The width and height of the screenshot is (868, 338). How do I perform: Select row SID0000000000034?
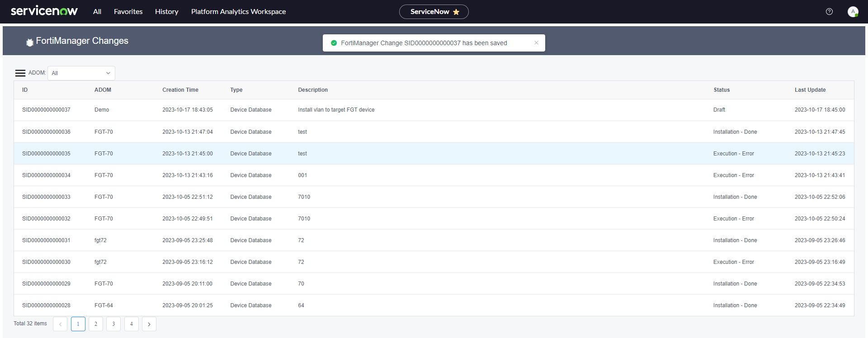434,175
